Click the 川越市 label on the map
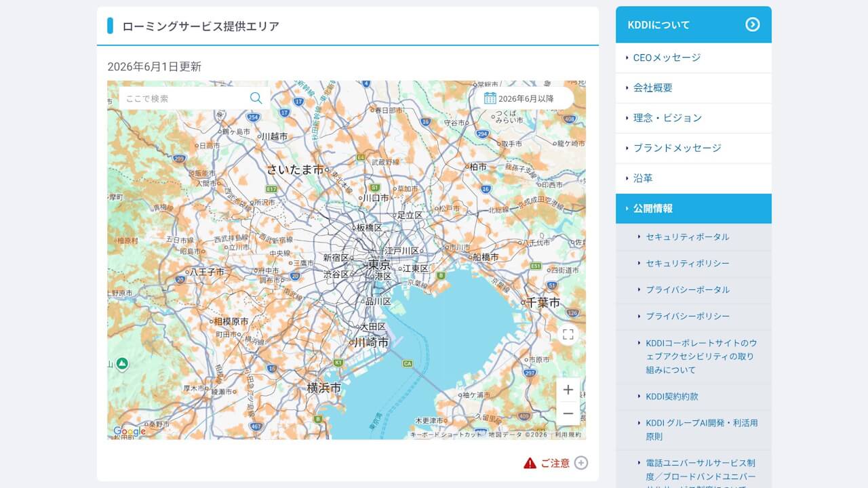The height and width of the screenshot is (488, 868). click(x=275, y=136)
